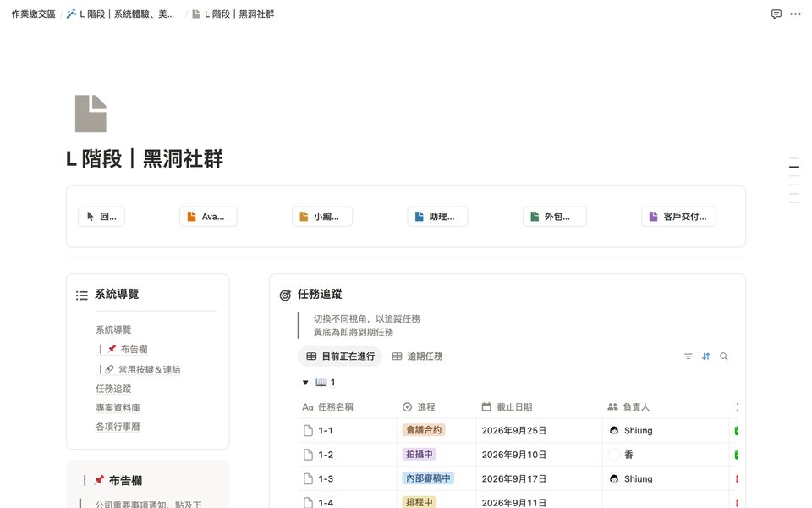The image size is (812, 508).
Task: Go to 作業繳交區 breadcrumb
Action: click(33, 14)
